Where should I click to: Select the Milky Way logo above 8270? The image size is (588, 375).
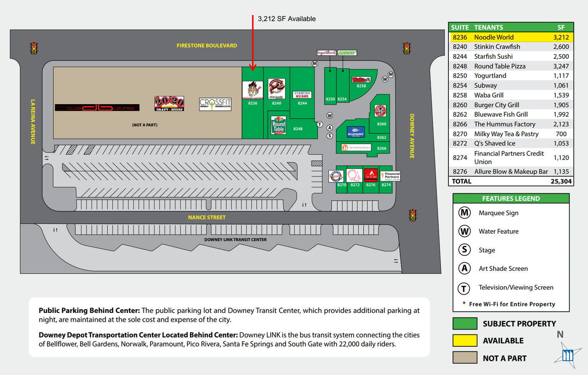[x=336, y=176]
